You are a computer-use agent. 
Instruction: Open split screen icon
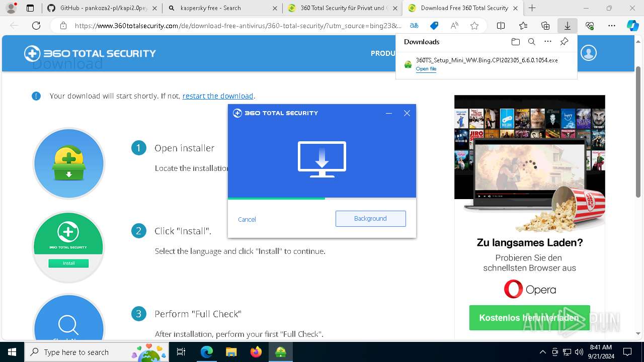pos(501,26)
